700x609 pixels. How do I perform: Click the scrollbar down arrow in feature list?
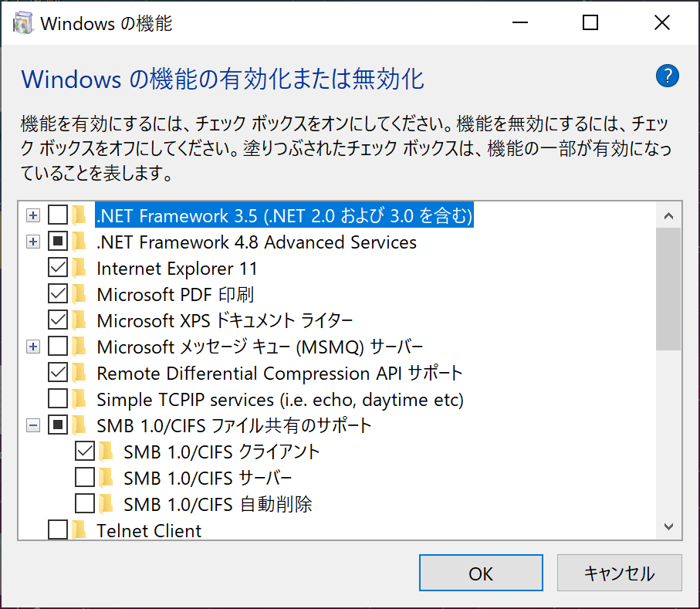coord(668,527)
